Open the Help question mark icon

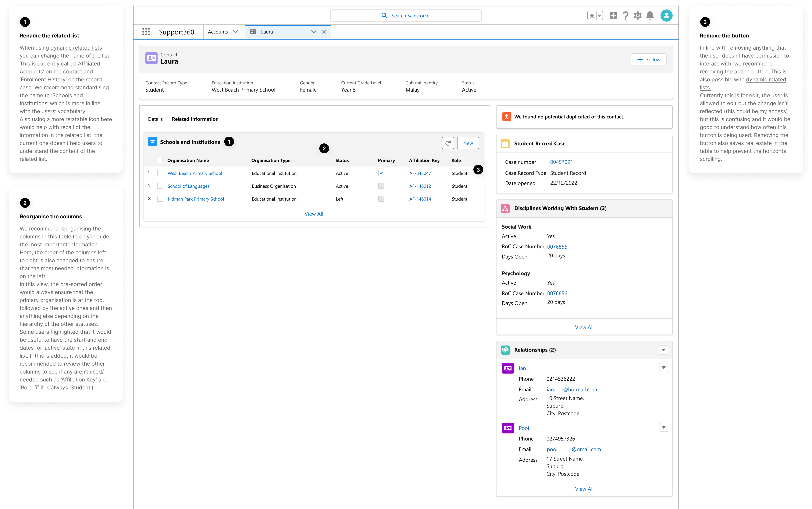pos(625,16)
